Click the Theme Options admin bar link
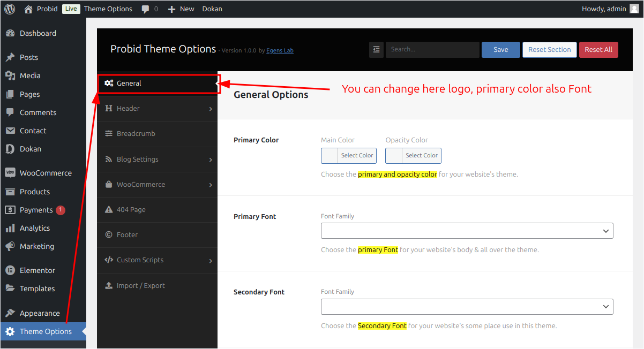Screen dimensions: 644x349 [x=108, y=9]
